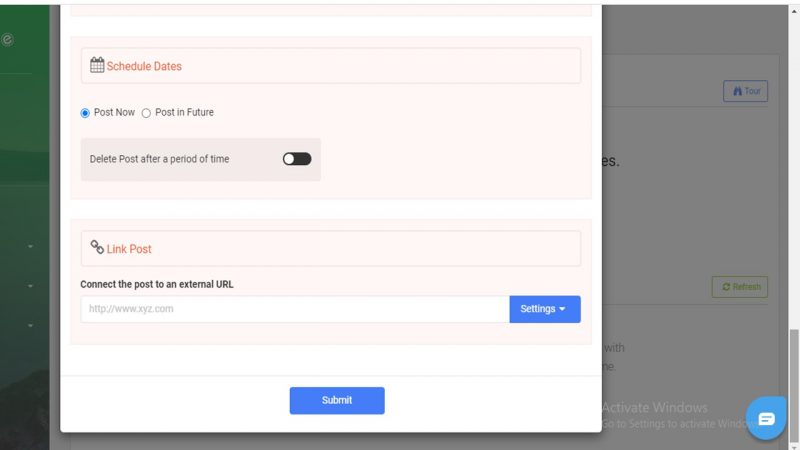Click the Link Post chain icon
Screen dimensions: 800x450
[x=97, y=247]
